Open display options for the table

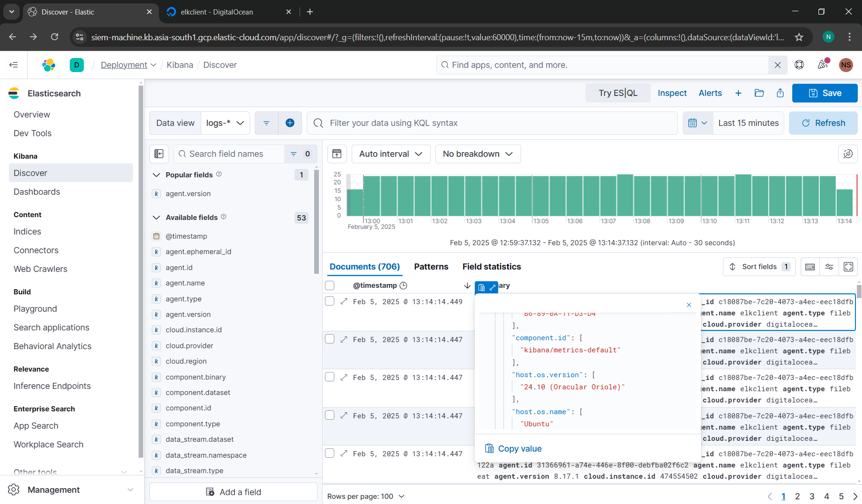pos(829,267)
